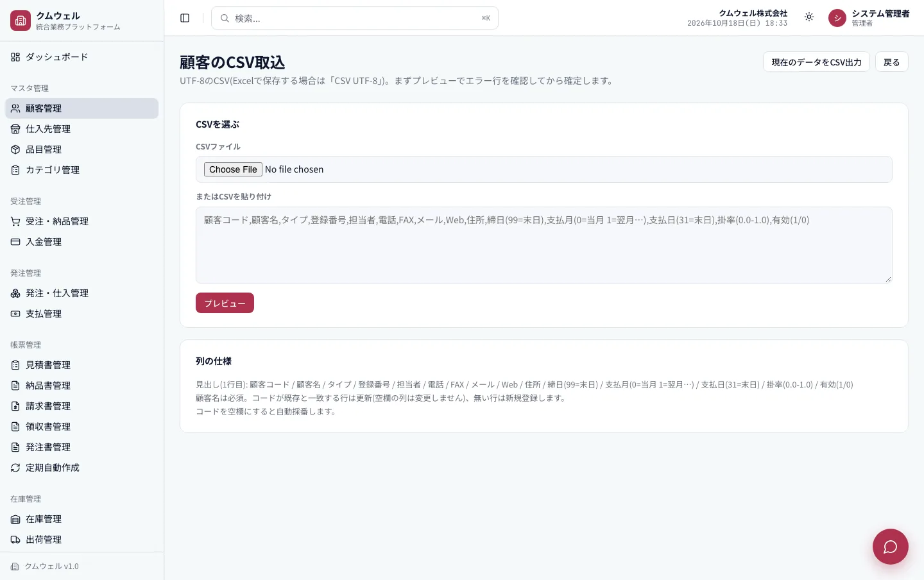Viewport: 924px width, 580px height.
Task: Click the 戻る button
Action: coord(891,62)
